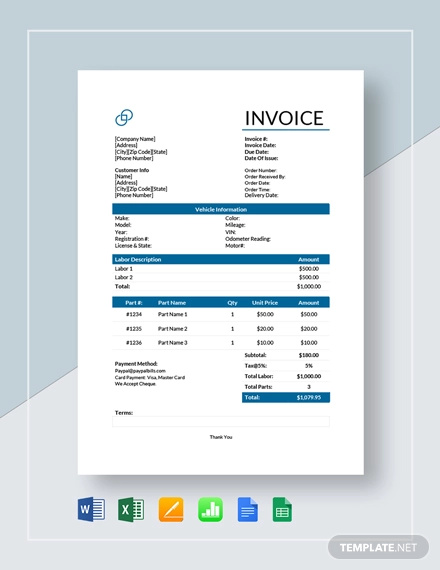440x570 pixels.
Task: Click the 'Total Parts:' label
Action: (x=258, y=387)
